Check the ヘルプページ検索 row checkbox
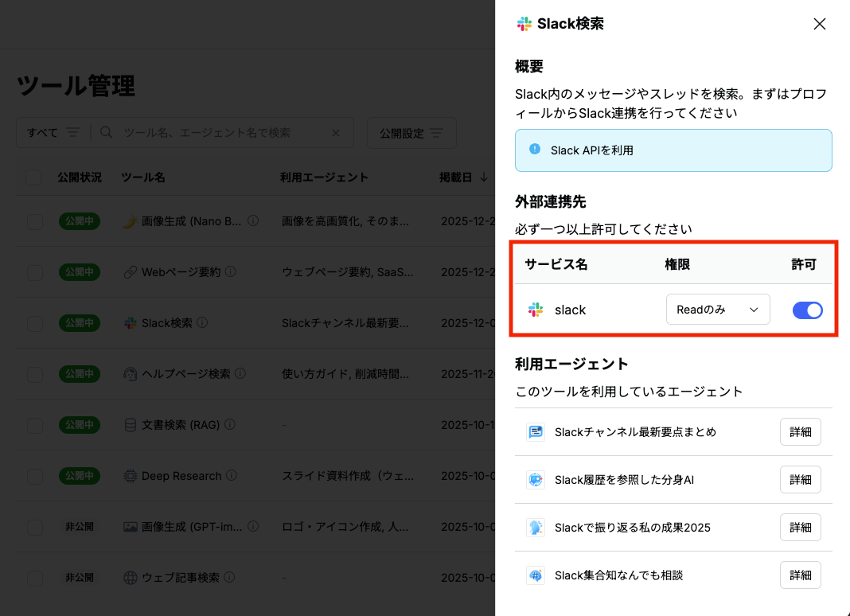 (35, 374)
